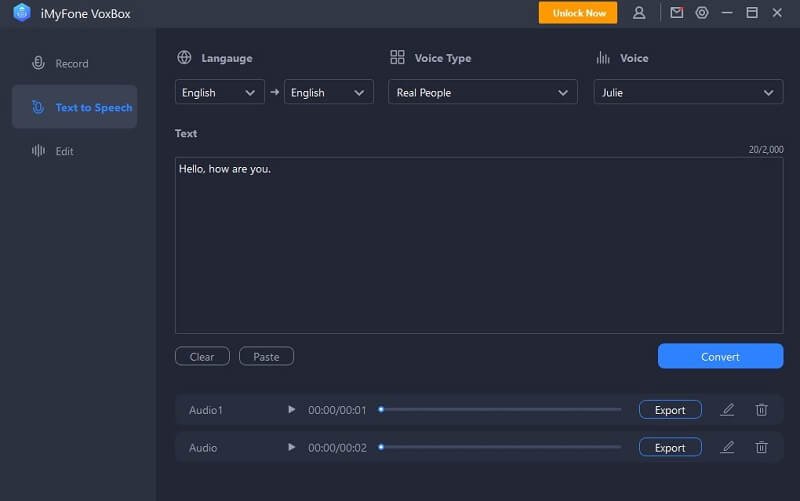Maximize the VoxBox window
800x501 pixels.
pos(752,13)
